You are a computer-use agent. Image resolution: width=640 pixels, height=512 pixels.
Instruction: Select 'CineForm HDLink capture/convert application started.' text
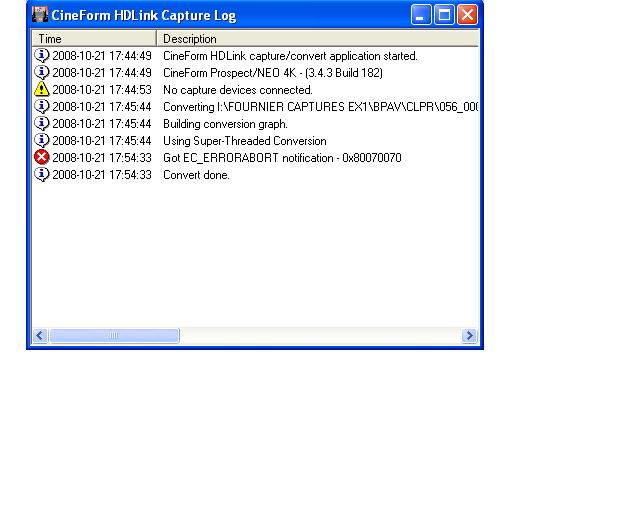tap(290, 56)
